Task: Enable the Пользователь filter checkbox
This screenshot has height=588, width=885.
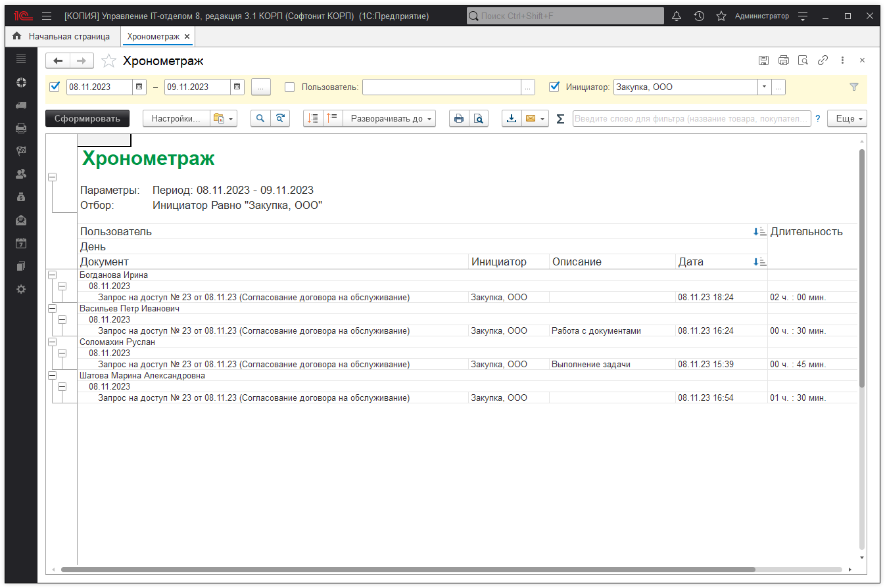Action: 289,87
